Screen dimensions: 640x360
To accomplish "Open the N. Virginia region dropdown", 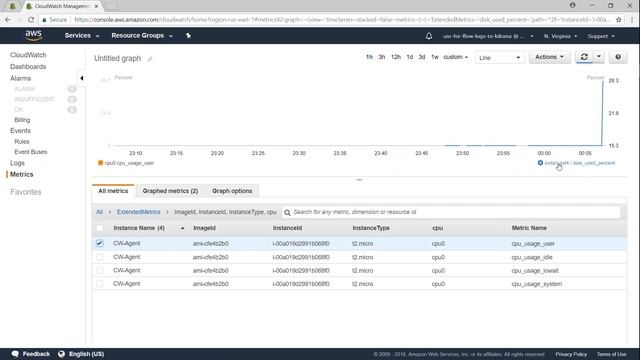I will coord(560,36).
